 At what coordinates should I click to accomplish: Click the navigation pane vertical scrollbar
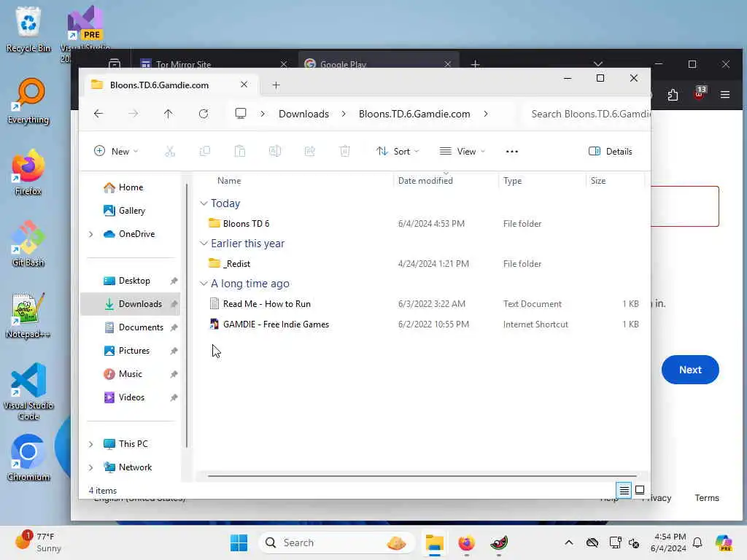point(187,314)
